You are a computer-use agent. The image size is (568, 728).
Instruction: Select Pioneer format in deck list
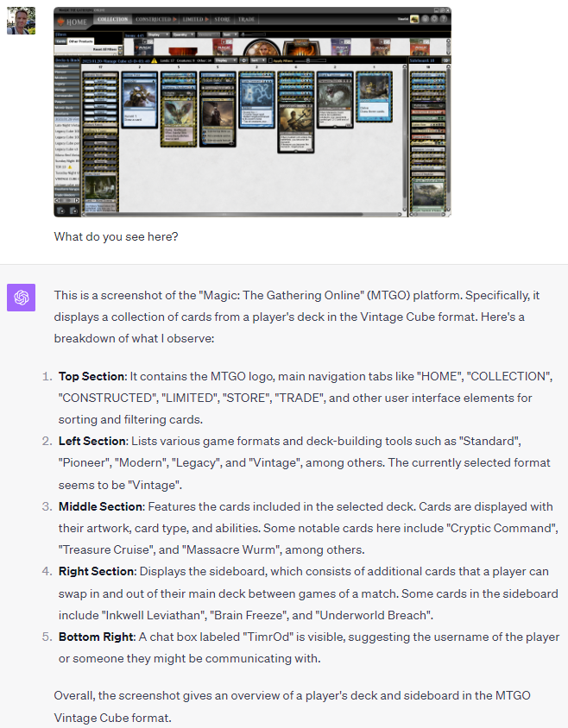tap(67, 72)
